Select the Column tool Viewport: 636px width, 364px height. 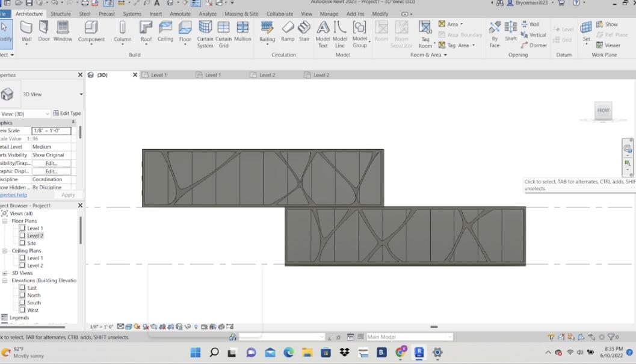click(123, 32)
